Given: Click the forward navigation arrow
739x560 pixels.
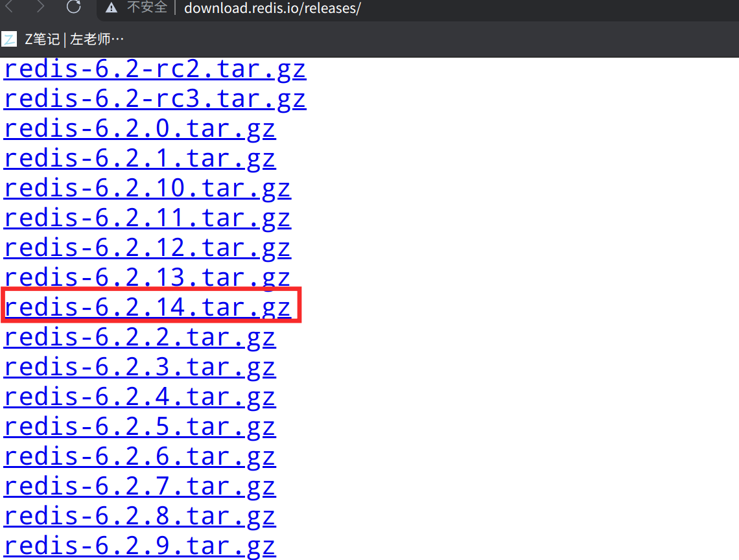Looking at the screenshot, I should (41, 6).
